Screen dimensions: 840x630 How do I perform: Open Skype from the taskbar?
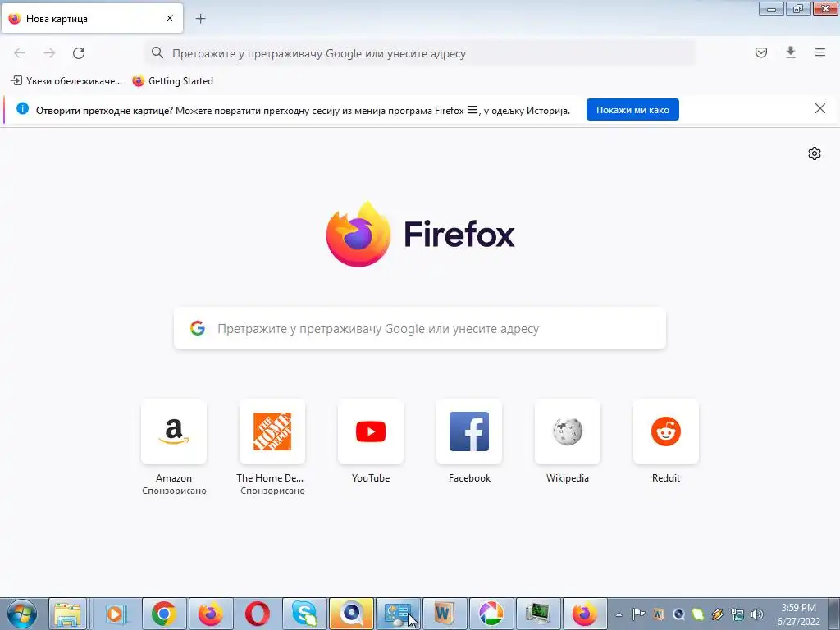[x=304, y=614]
